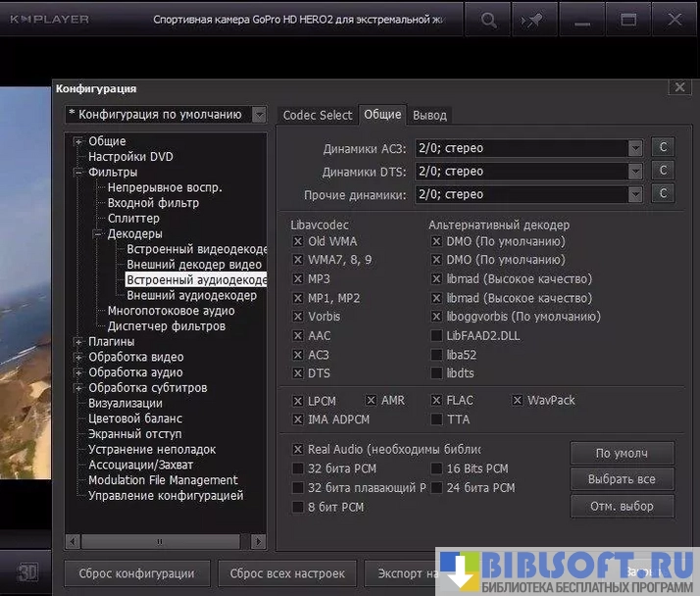The height and width of the screenshot is (596, 700).
Task: Click the C button beside Динамики DTS
Action: click(x=663, y=171)
